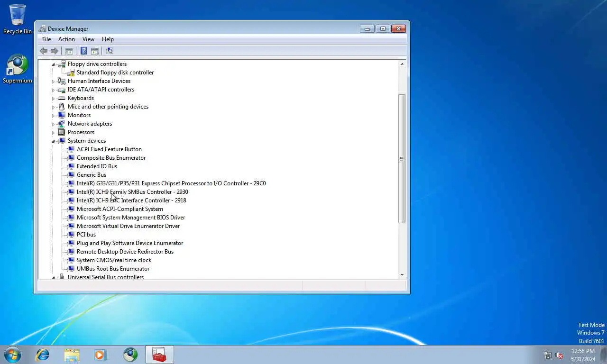Select Extended IO Bus device
Image resolution: width=607 pixels, height=364 pixels.
point(97,166)
